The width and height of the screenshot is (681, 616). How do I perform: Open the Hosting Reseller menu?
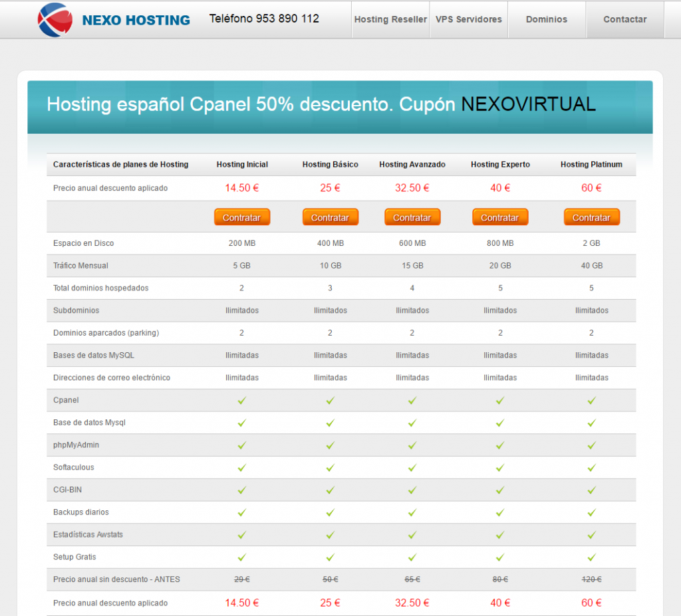[390, 19]
